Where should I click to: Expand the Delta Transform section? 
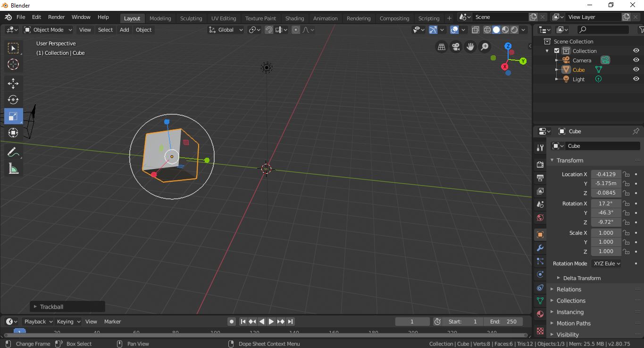tap(581, 278)
